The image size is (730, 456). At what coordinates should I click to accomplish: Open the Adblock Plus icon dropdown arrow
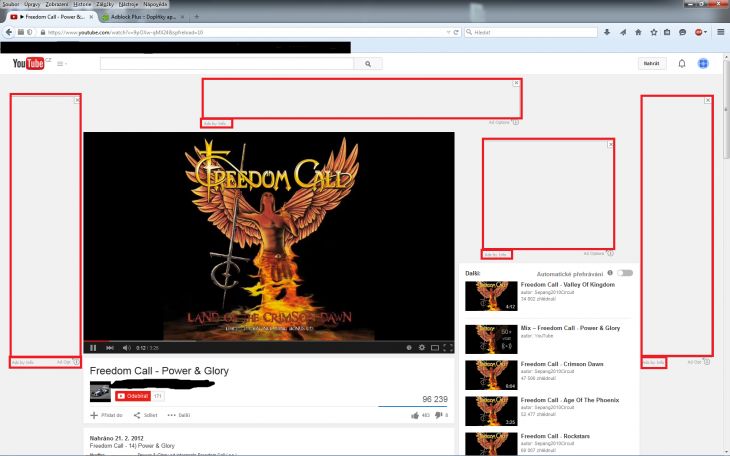pyautogui.click(x=705, y=32)
